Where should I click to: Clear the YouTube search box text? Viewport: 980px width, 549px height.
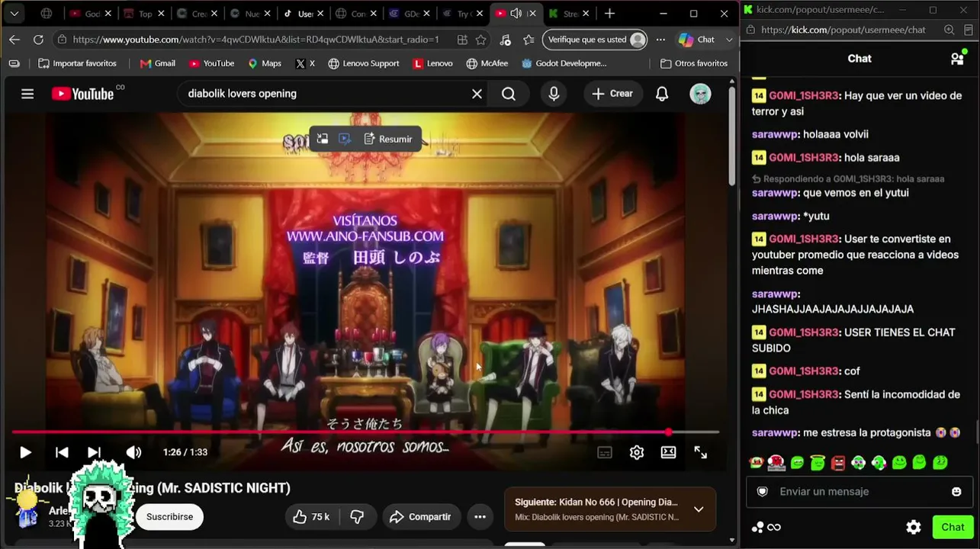tap(477, 94)
